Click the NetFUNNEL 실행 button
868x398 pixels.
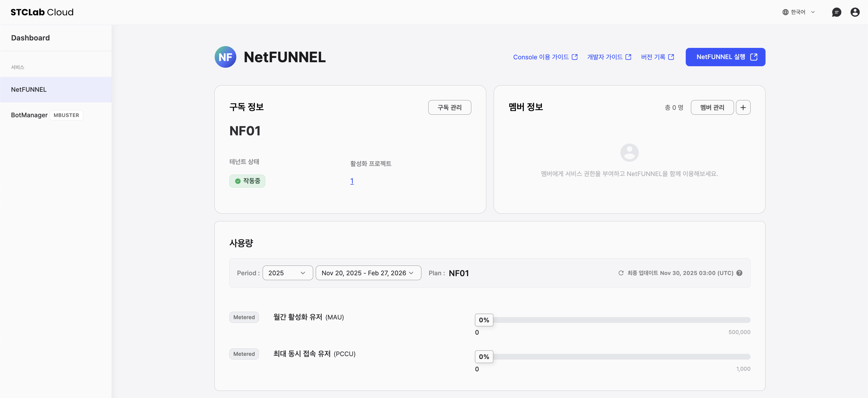725,57
